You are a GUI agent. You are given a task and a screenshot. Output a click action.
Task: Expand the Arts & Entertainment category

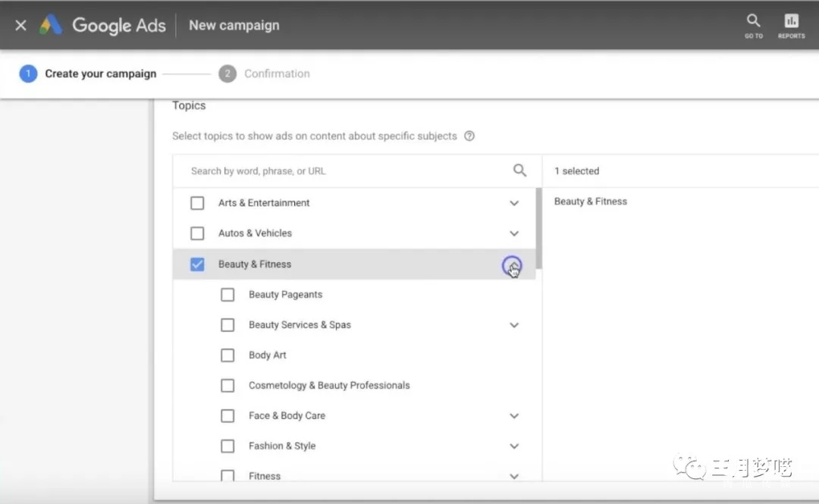(x=514, y=203)
